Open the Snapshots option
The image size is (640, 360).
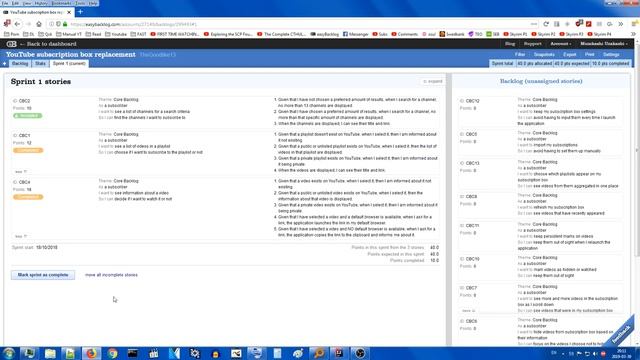(x=544, y=54)
